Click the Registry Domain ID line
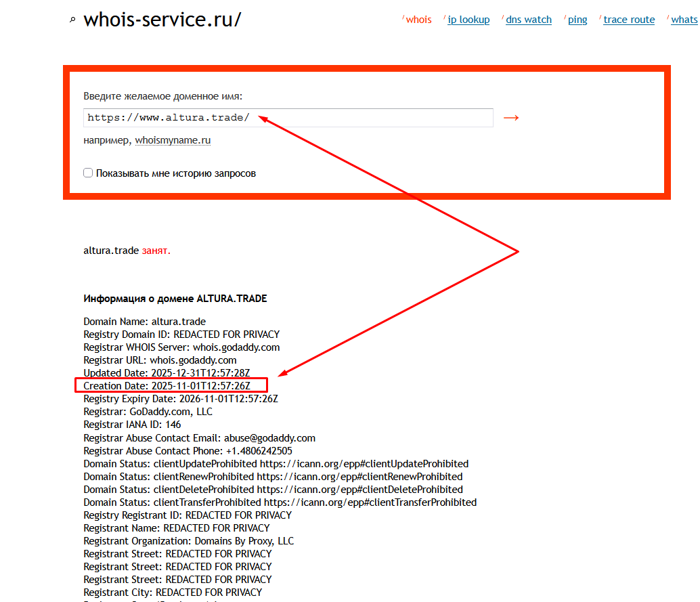700x602 pixels. [181, 335]
